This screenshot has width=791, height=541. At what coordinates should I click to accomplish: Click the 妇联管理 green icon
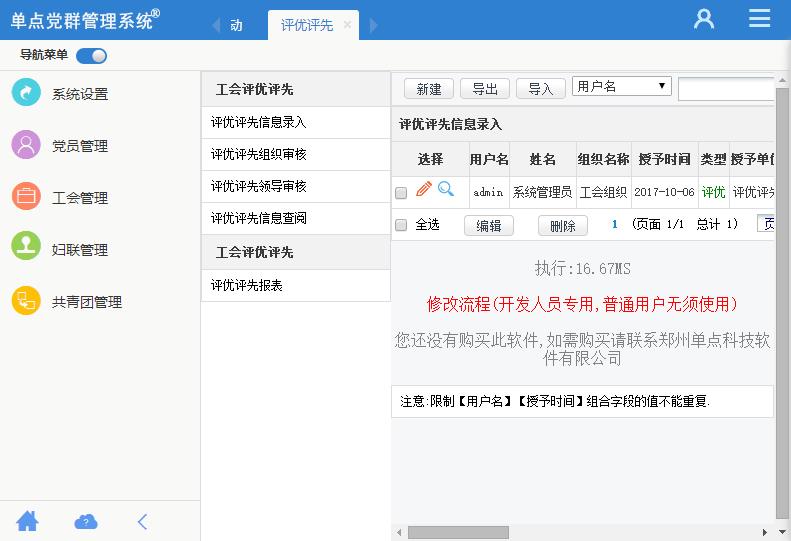click(x=26, y=246)
